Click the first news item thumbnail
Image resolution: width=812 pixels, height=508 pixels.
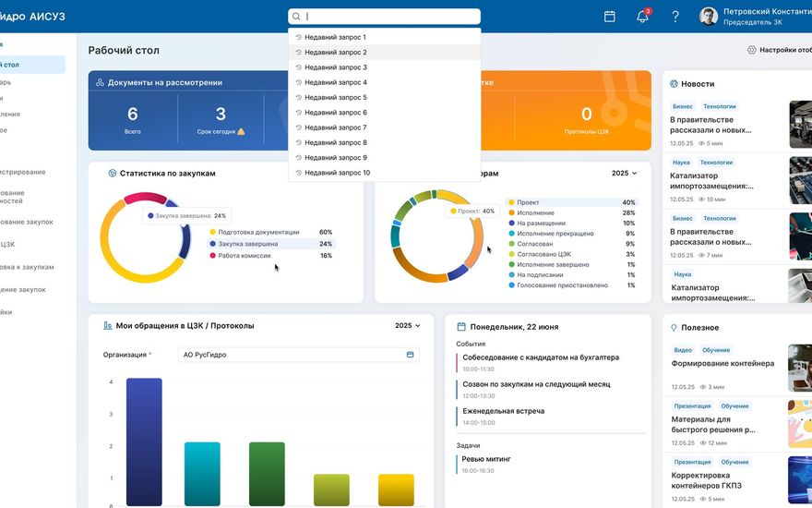pos(801,125)
